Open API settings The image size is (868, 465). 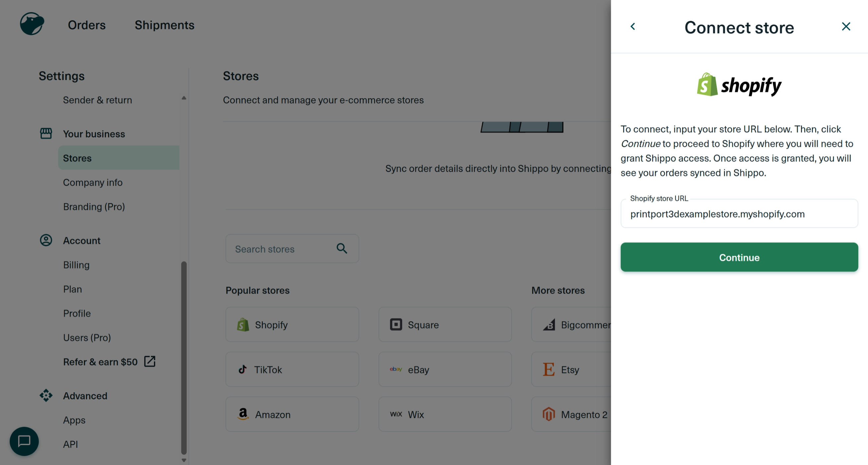70,444
